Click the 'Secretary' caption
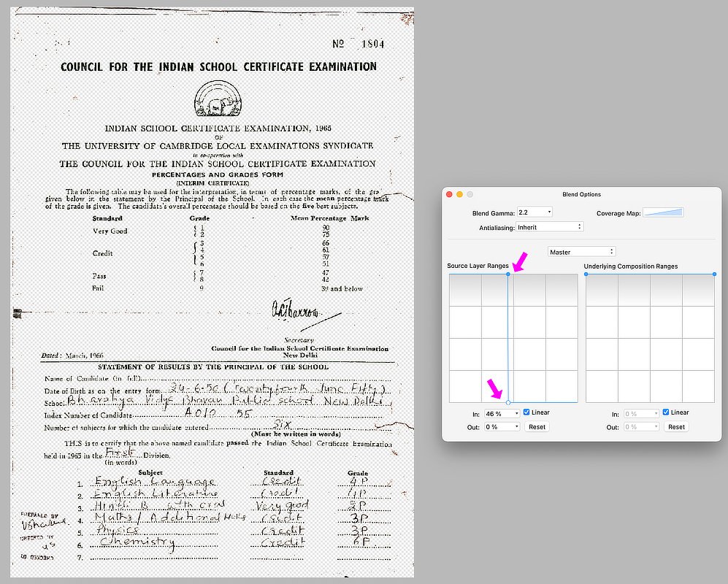Image resolution: width=728 pixels, height=584 pixels. pyautogui.click(x=299, y=340)
